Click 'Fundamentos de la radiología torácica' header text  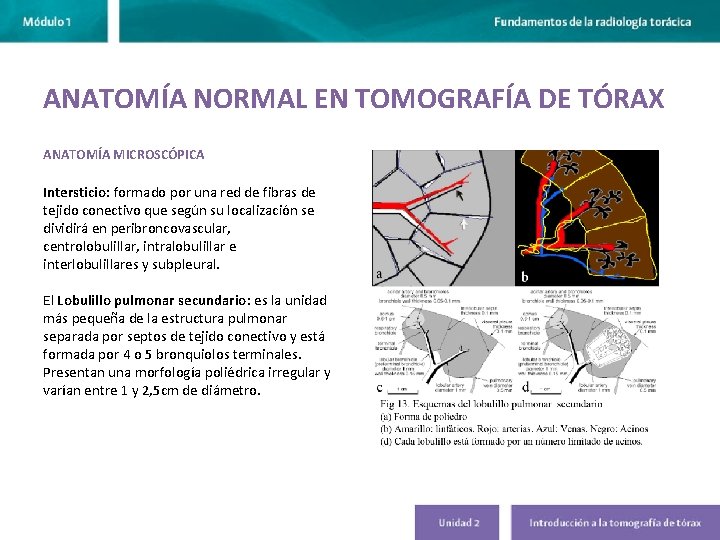pyautogui.click(x=592, y=22)
